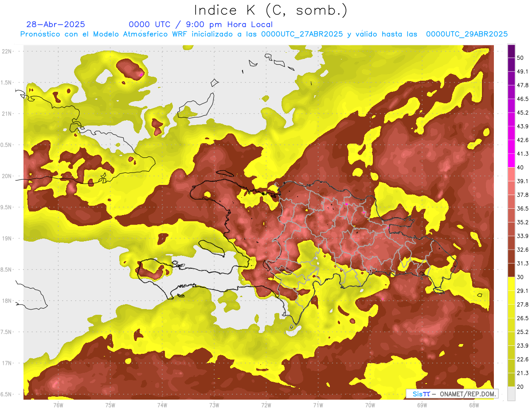Click the '22N' latitude label
This screenshot has height=411, width=532.
[7, 51]
